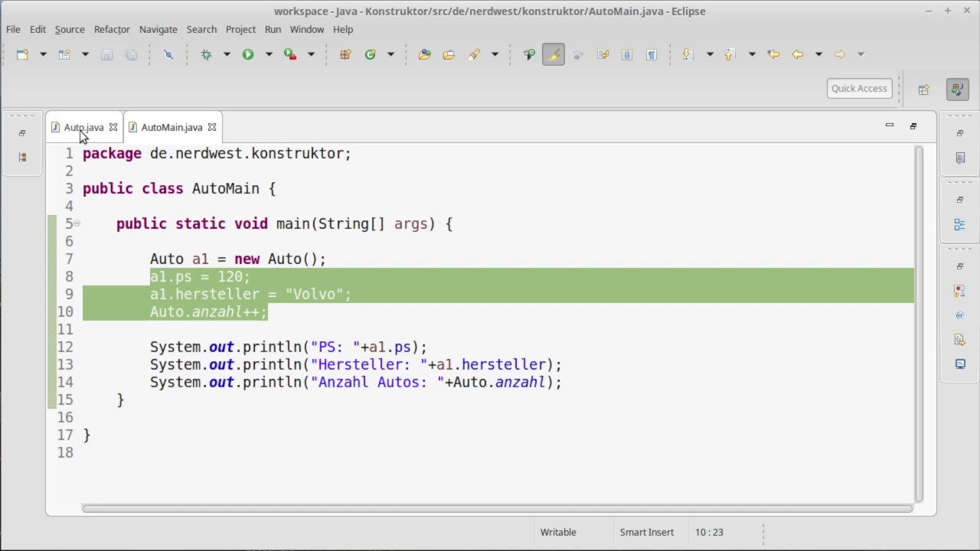Viewport: 980px width, 551px height.
Task: Click the Open Perspective icon
Action: pos(923,89)
